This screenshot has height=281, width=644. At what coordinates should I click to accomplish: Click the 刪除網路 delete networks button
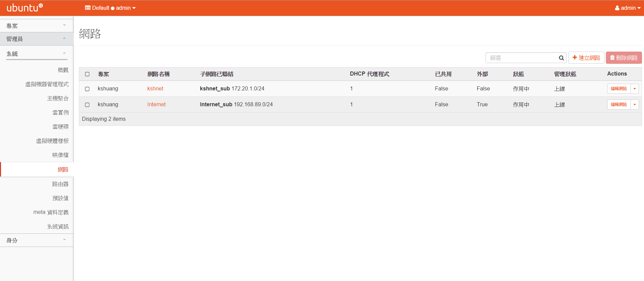623,58
